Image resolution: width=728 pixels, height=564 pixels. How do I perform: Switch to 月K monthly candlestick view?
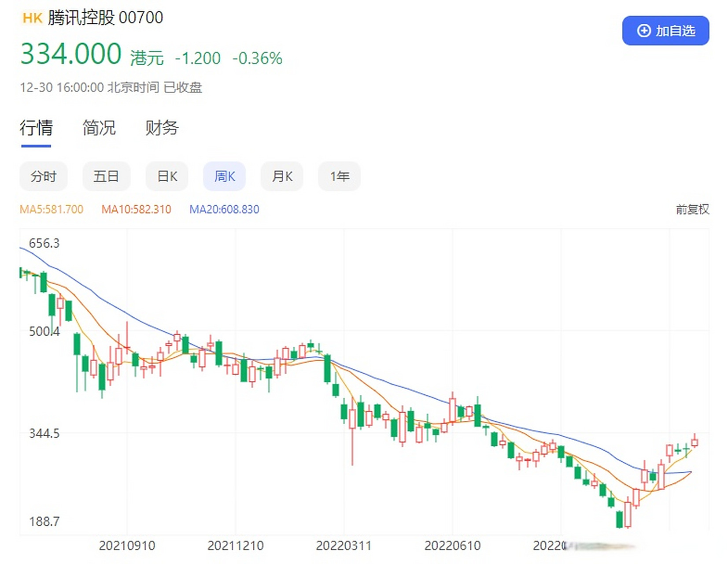tap(282, 176)
